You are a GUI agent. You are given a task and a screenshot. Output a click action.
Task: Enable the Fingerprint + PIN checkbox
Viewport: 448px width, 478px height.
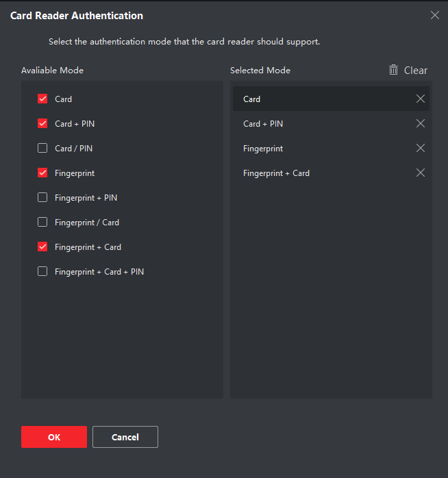click(x=42, y=197)
